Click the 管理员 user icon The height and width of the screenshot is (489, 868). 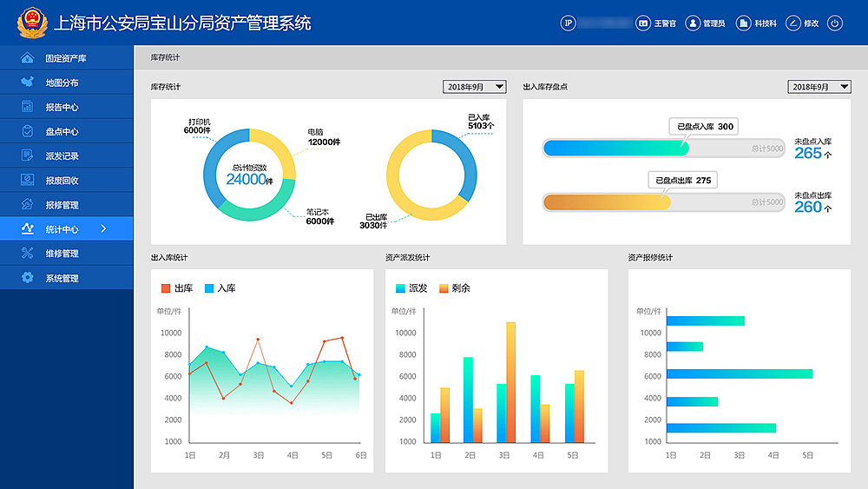pos(693,23)
